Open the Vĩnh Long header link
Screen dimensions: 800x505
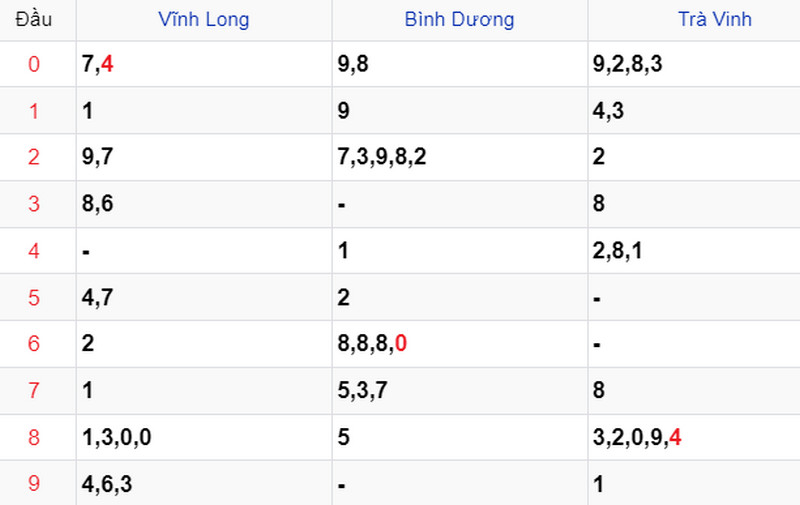coord(204,19)
